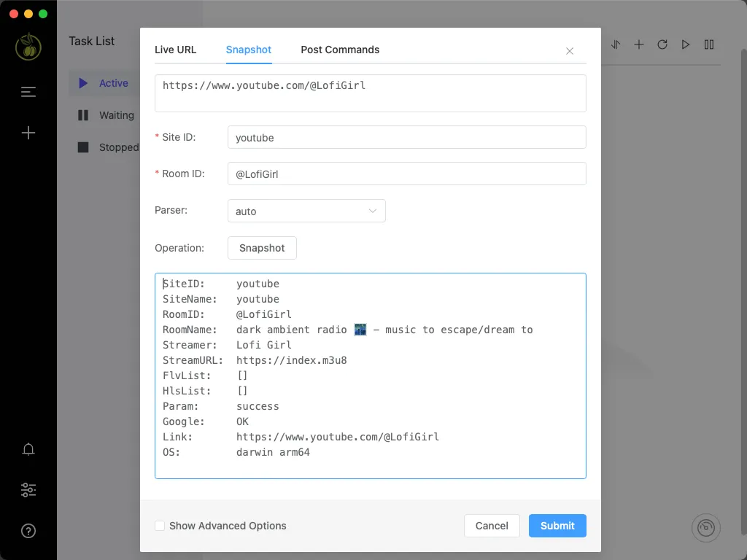The height and width of the screenshot is (560, 747).
Task: Open notifications bell icon
Action: 28,449
